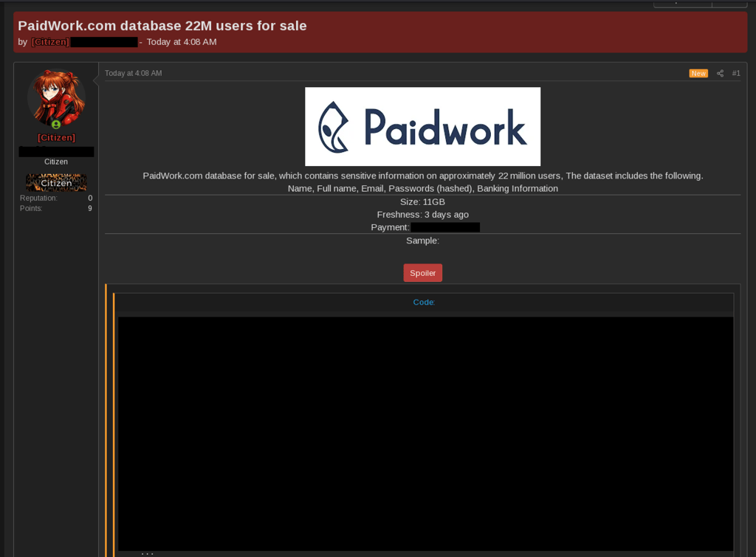Click the [Citizen] author link in thread header

click(x=50, y=42)
